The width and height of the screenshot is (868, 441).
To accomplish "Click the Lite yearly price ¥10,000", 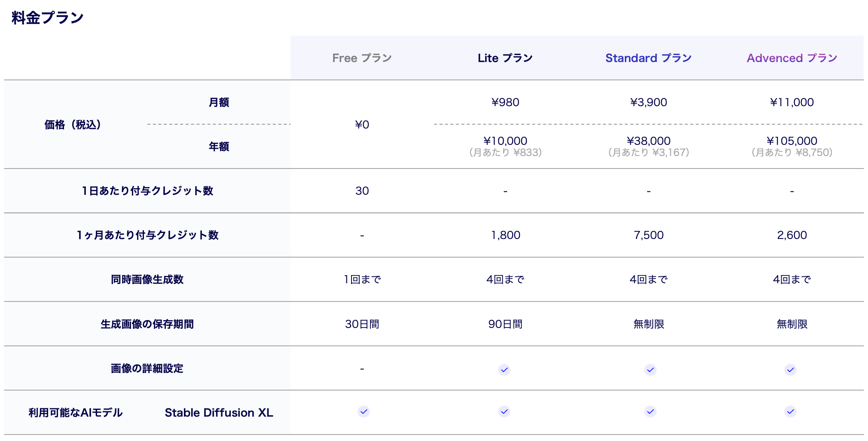I will tap(505, 141).
